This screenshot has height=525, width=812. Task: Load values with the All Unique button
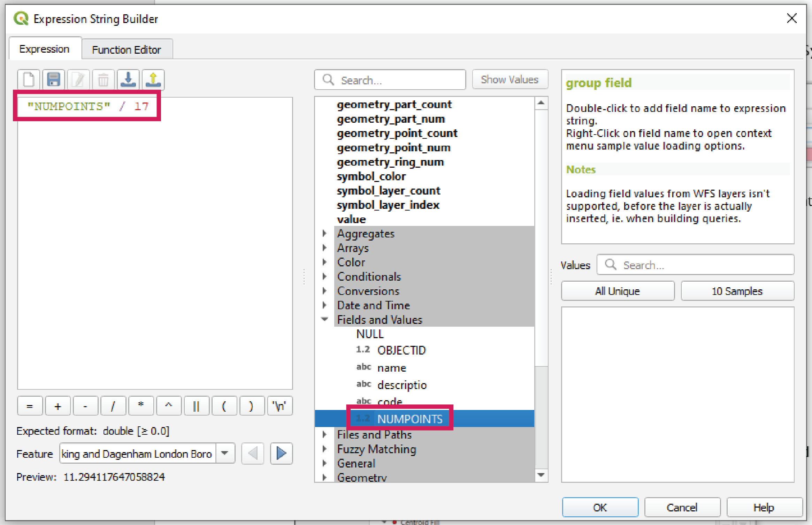tap(618, 291)
